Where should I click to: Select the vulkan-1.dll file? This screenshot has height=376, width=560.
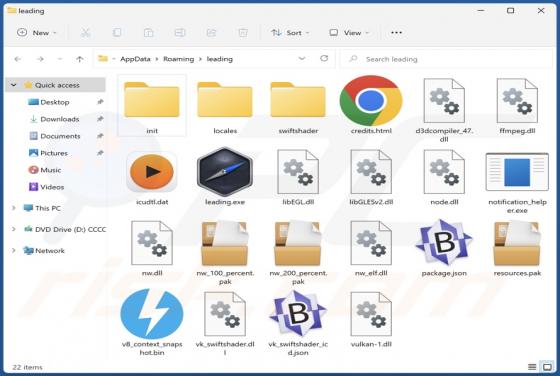pyautogui.click(x=371, y=320)
